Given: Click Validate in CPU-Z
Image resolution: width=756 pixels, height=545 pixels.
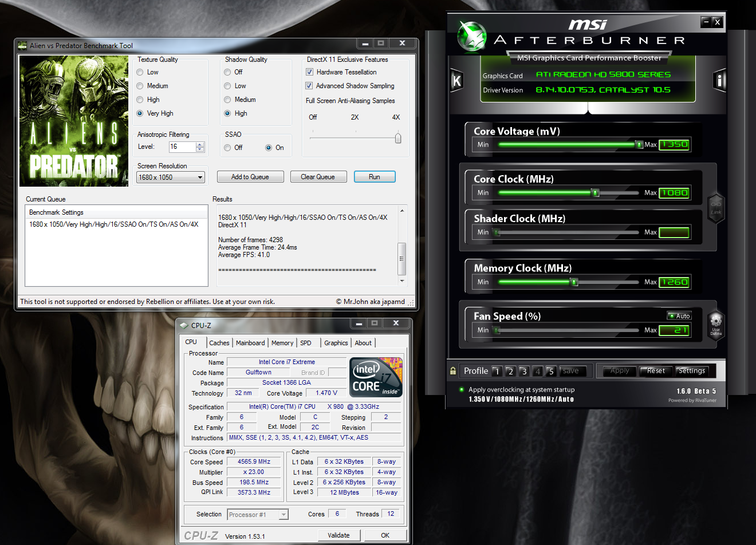Looking at the screenshot, I should 339,535.
